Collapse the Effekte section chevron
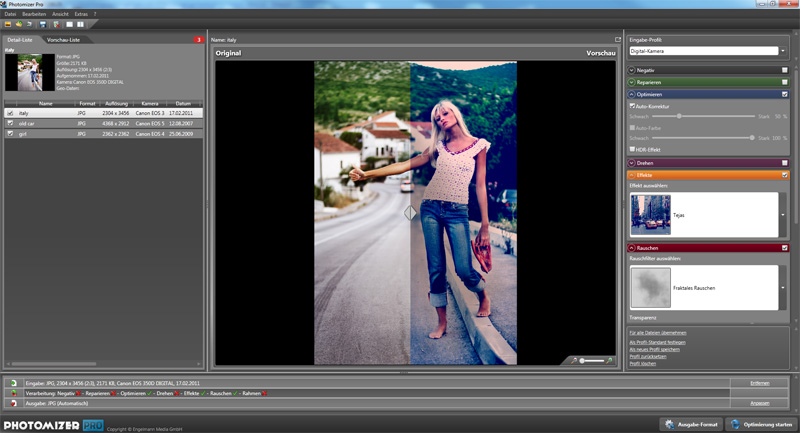Image resolution: width=800 pixels, height=433 pixels. (x=632, y=175)
